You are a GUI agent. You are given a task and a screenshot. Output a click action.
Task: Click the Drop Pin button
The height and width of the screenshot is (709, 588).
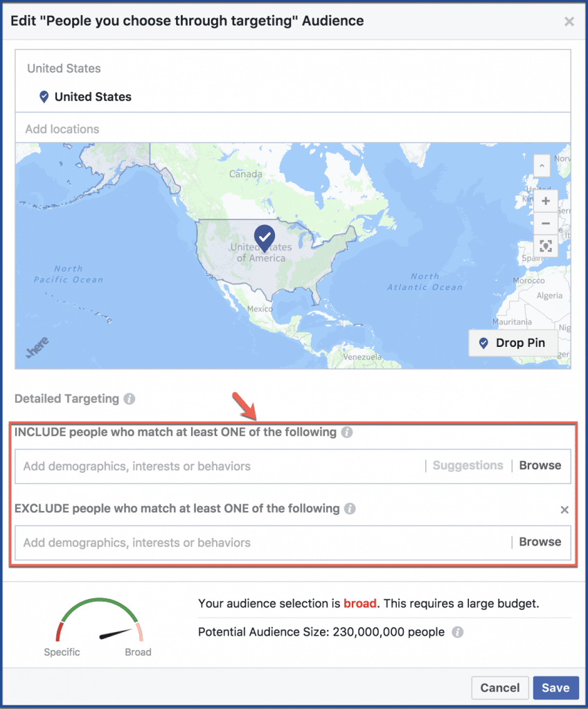513,343
